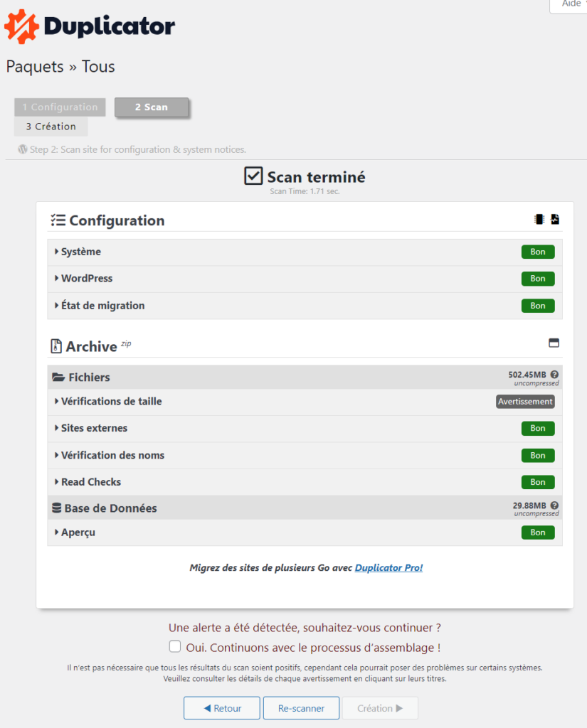Open the Duplicator Pro! link

pyautogui.click(x=388, y=567)
